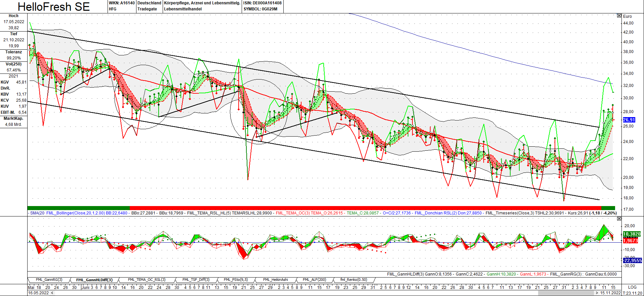Click the SYMBOL: 0G029M label

click(260, 9)
